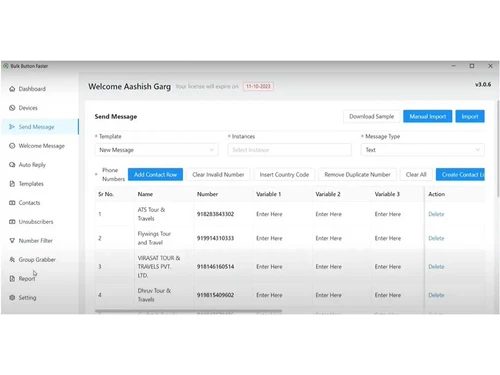Delete the Flywings Tour and Travel row
The height and width of the screenshot is (375, 500).
[x=436, y=238]
